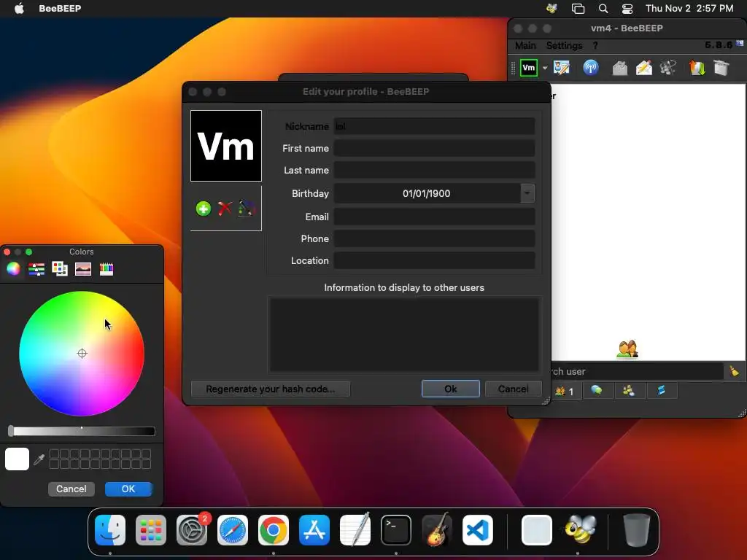Click the crosshair at center of color wheel

(x=82, y=354)
